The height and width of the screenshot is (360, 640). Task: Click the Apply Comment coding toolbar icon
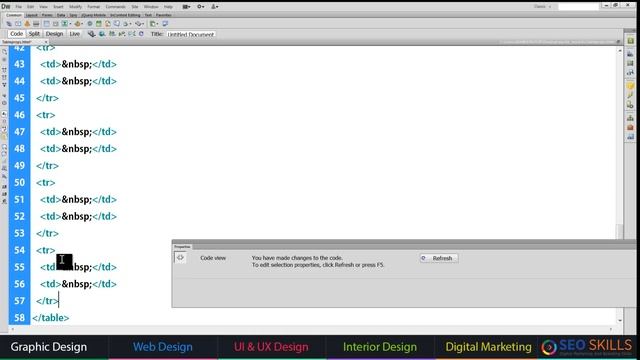tap(4, 147)
